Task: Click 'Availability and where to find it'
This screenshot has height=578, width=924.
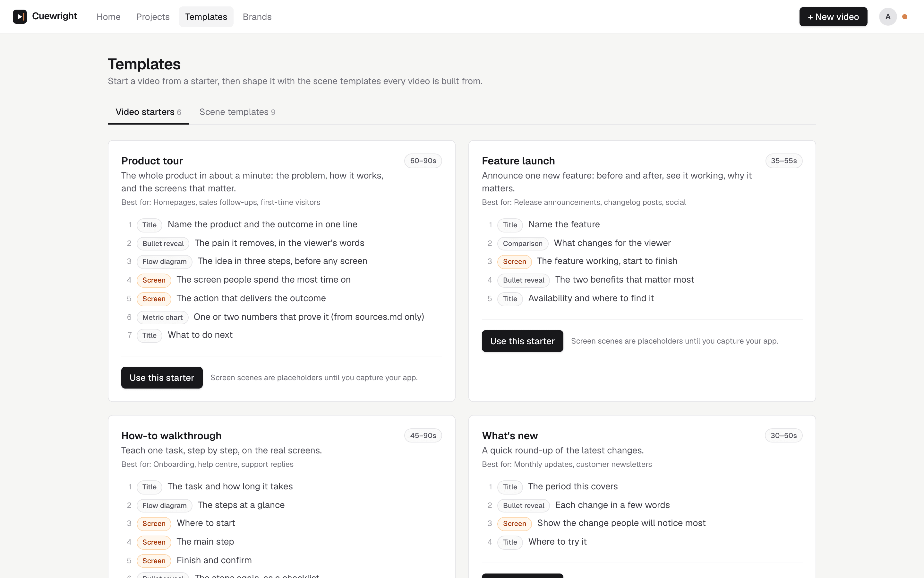Action: [591, 298]
